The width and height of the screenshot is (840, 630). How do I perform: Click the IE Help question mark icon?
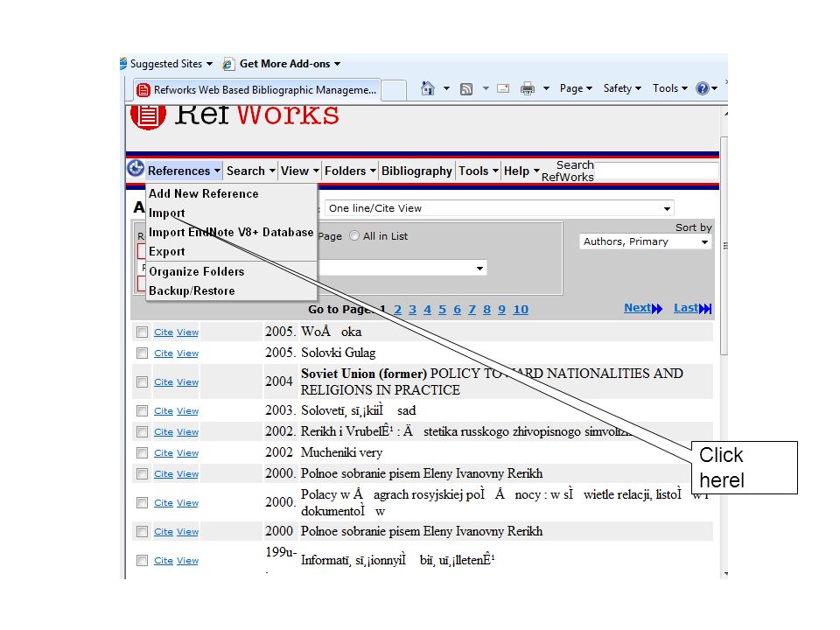(x=703, y=88)
